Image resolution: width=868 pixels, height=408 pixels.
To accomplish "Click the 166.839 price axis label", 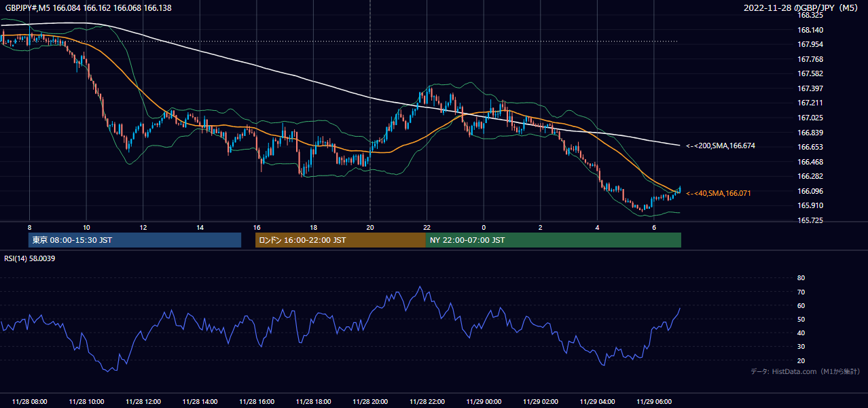I will pyautogui.click(x=810, y=133).
